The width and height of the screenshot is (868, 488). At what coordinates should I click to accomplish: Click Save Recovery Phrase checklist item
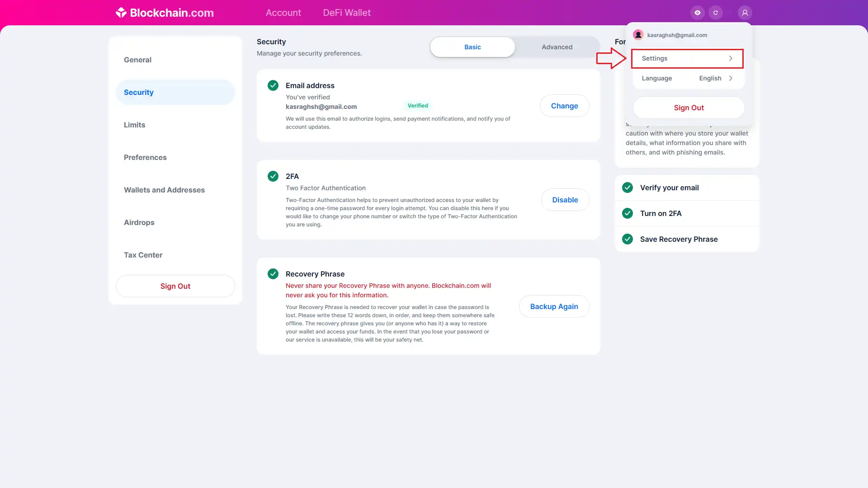[687, 239]
